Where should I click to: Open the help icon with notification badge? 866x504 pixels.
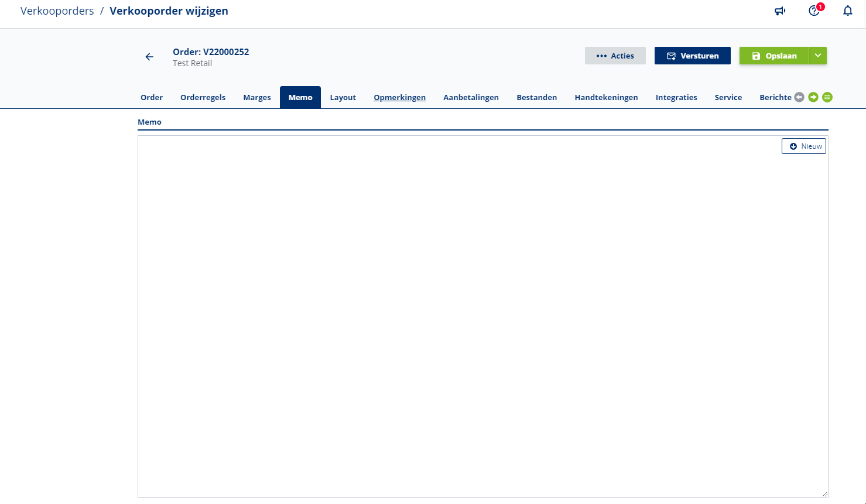coord(814,11)
